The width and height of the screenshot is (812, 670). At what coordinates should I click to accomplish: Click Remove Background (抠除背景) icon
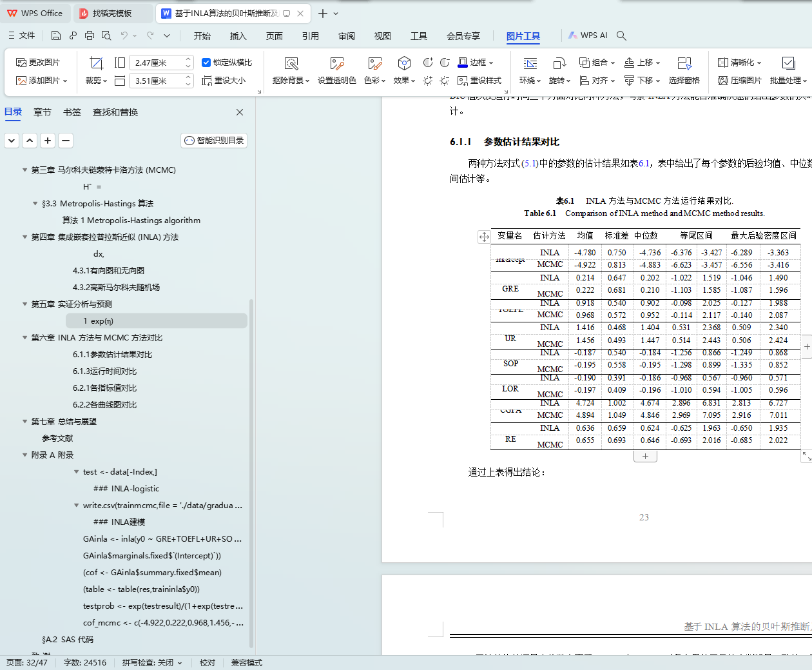click(291, 63)
